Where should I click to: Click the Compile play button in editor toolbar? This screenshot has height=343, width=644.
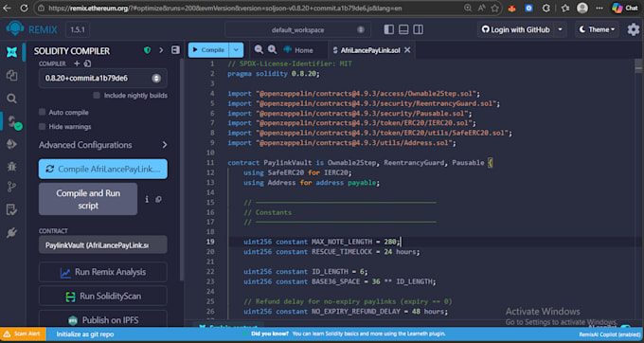click(208, 49)
